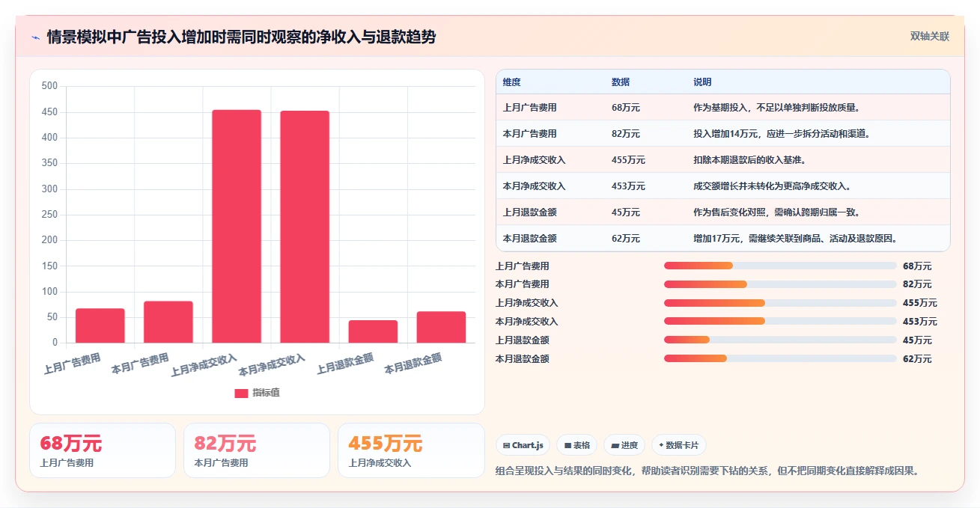The image size is (980, 508).
Task: Click note 投入增加14万元，应进一步拆分活动和渠道。
Action: tap(783, 134)
